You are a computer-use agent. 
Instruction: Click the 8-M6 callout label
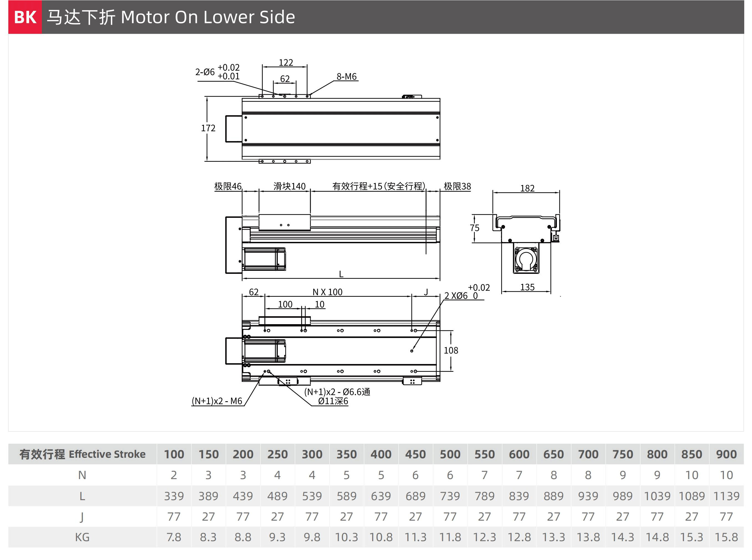(346, 76)
